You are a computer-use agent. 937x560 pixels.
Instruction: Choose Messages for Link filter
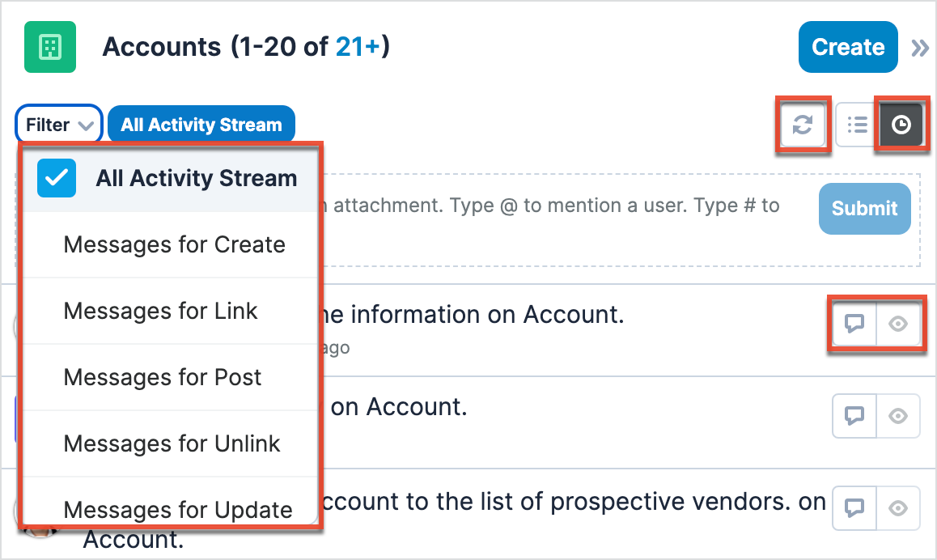tap(160, 311)
